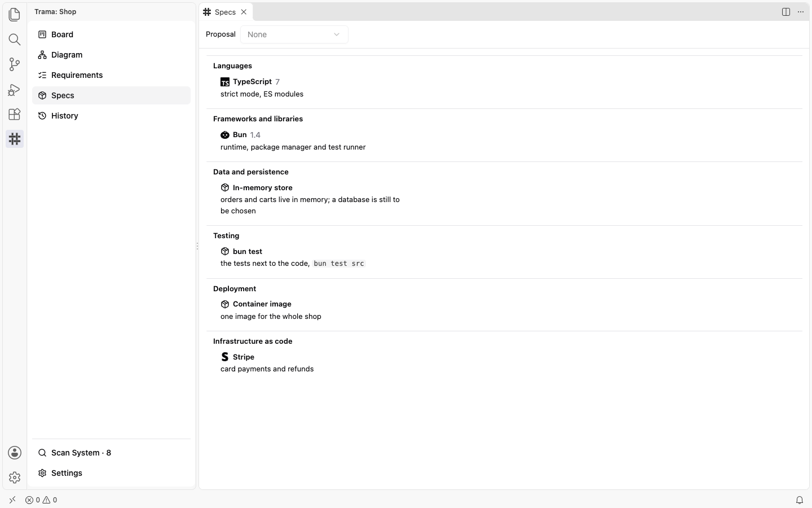Click the Stripe entry title
Image resolution: width=812 pixels, height=508 pixels.
pos(244,357)
